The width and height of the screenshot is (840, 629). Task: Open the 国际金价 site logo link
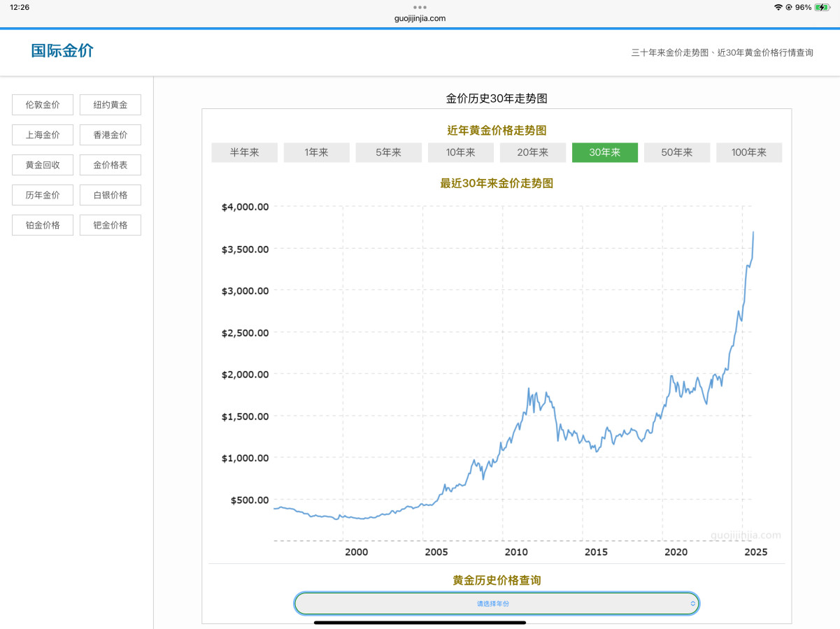pyautogui.click(x=62, y=51)
